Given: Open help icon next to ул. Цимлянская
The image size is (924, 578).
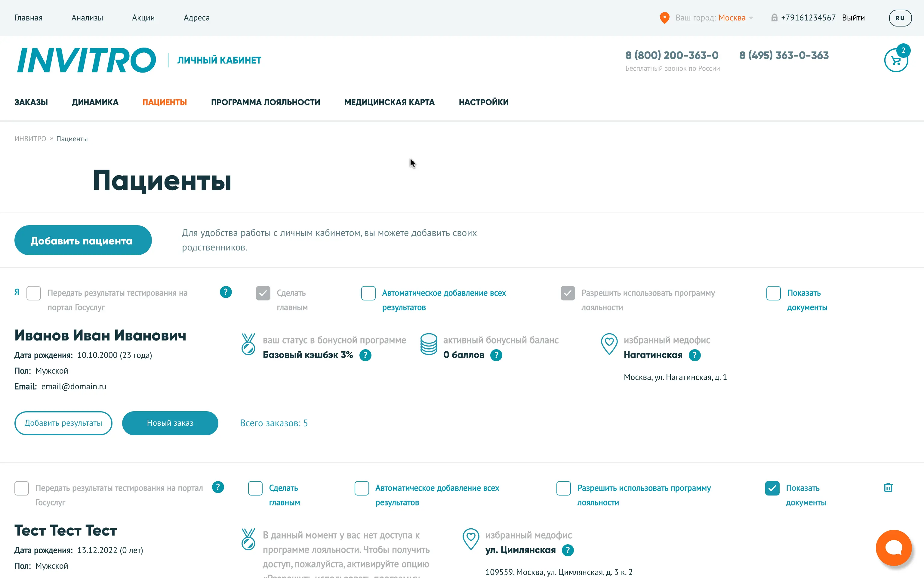Looking at the screenshot, I should point(568,550).
